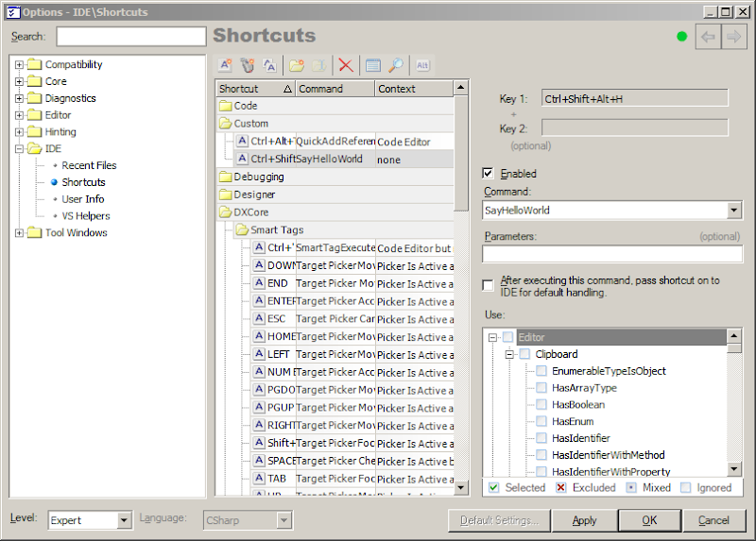Delete the selected shortcut with red X
Screen dimensions: 756x541
click(x=346, y=65)
